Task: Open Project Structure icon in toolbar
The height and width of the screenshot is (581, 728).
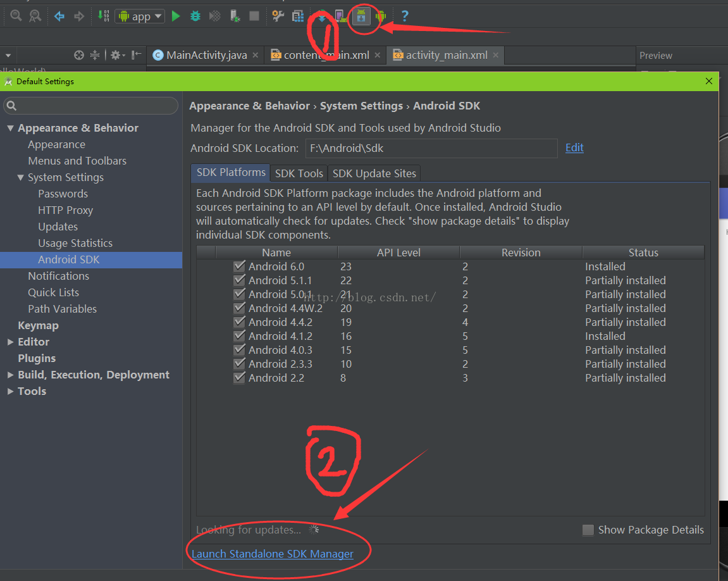Action: pos(298,16)
